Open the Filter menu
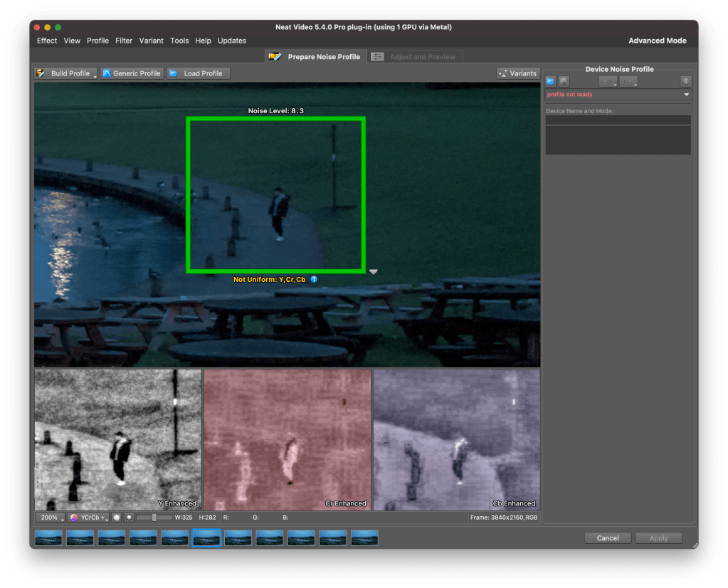This screenshot has width=728, height=588. point(124,41)
